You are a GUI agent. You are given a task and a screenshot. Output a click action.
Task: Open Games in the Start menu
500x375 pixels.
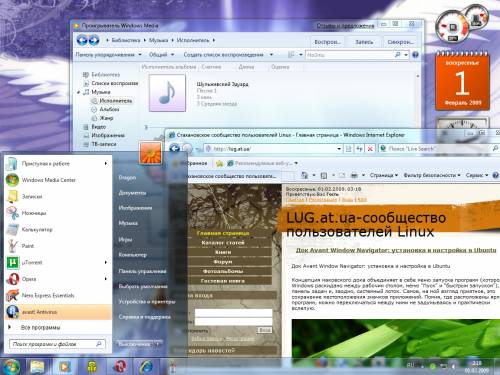(x=125, y=239)
